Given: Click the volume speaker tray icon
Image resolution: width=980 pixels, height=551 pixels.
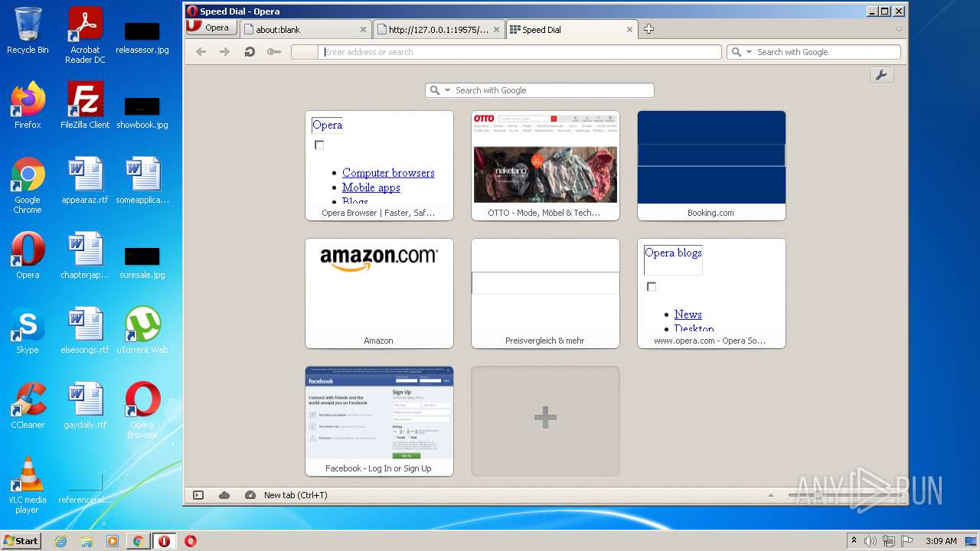Looking at the screenshot, I should [871, 541].
